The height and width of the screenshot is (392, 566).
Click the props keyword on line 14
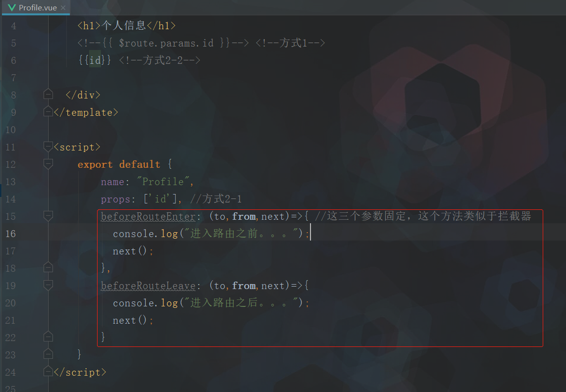[x=115, y=199]
